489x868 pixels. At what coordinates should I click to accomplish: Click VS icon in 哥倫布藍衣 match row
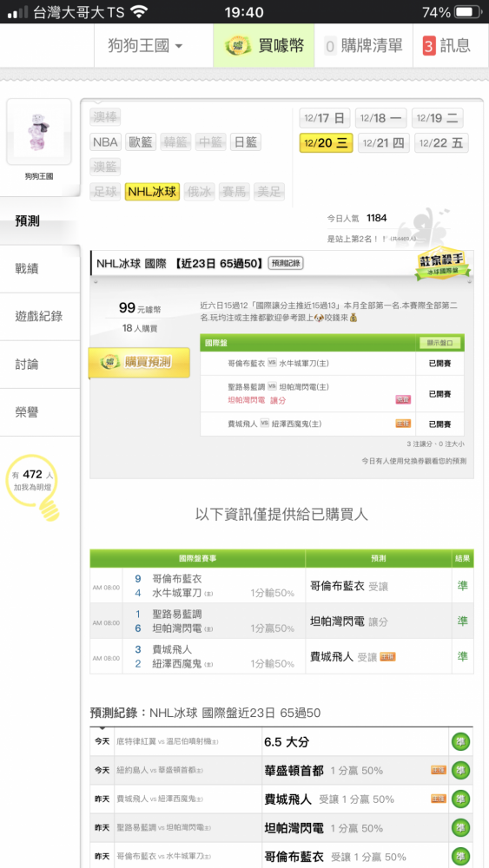pyautogui.click(x=272, y=363)
